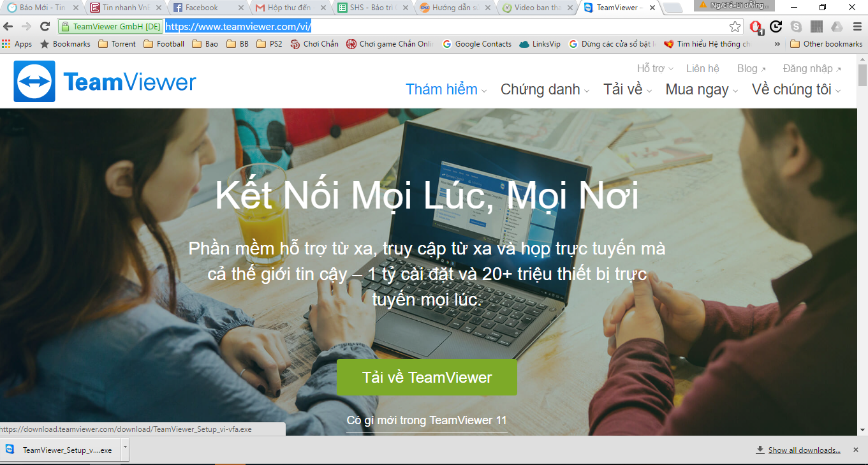Open the Blog link
Screen dimensions: 868x465
[x=751, y=68]
